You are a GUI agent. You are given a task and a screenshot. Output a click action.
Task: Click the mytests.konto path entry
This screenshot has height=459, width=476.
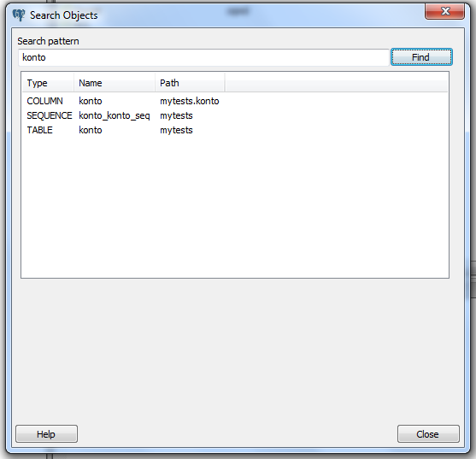tap(190, 101)
